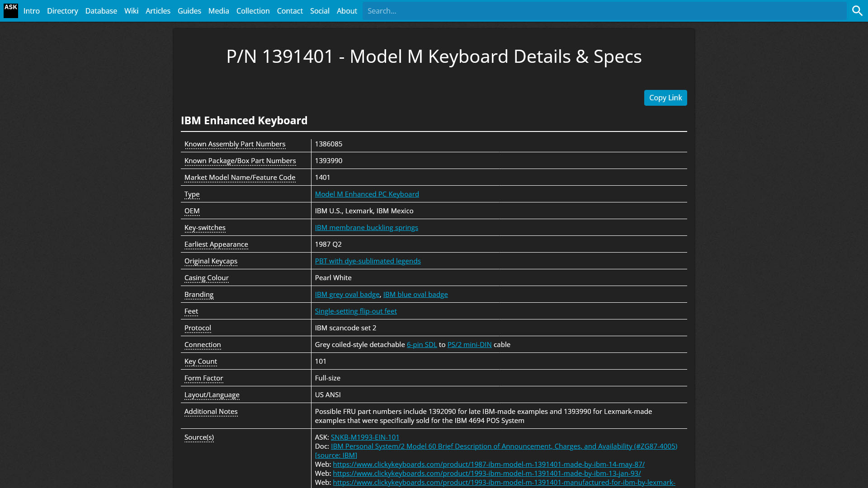The image size is (868, 488).
Task: Select the Full-size value
Action: (x=328, y=378)
